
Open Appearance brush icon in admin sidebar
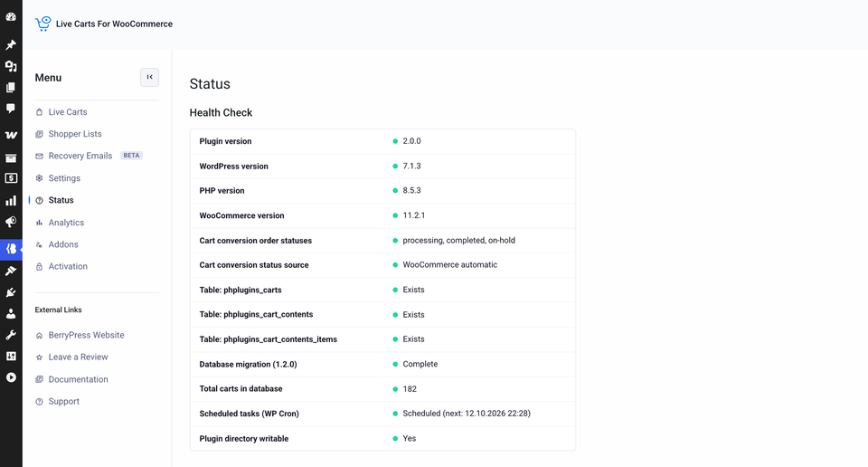(11, 271)
